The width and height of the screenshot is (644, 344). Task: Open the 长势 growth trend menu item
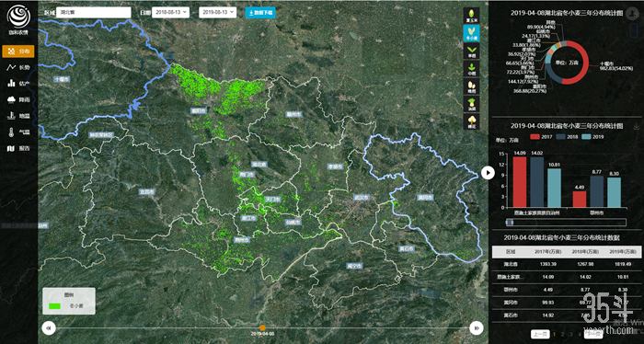click(x=18, y=67)
